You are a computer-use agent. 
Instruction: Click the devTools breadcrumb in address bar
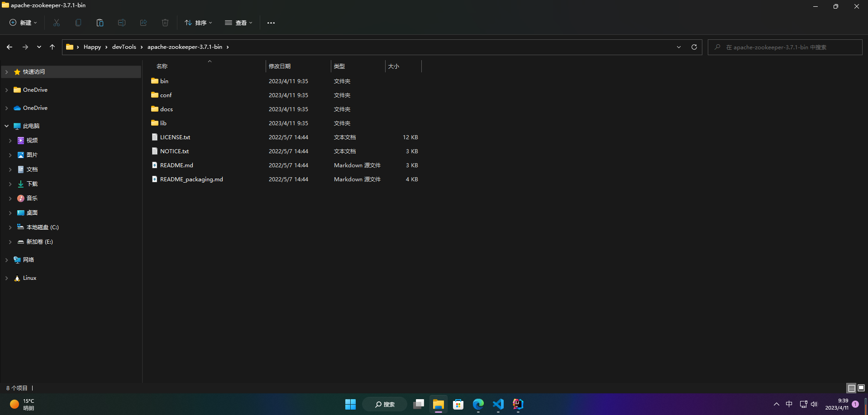pos(124,47)
